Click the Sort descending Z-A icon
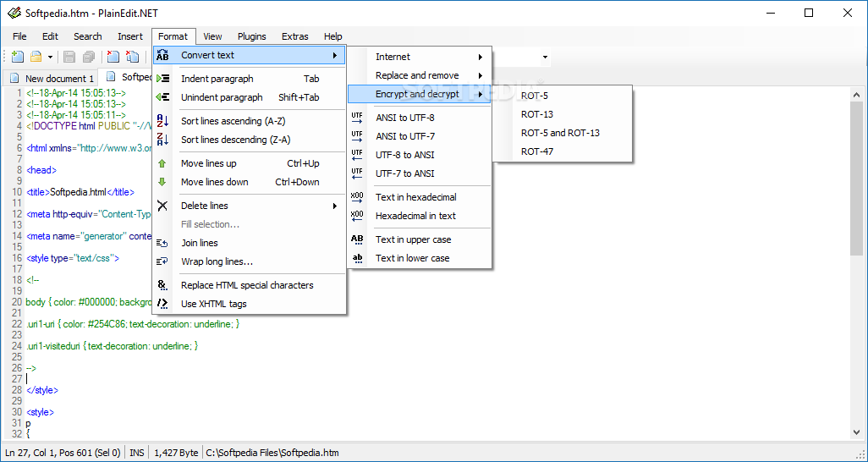Screen dimensions: 868x462 pos(162,140)
